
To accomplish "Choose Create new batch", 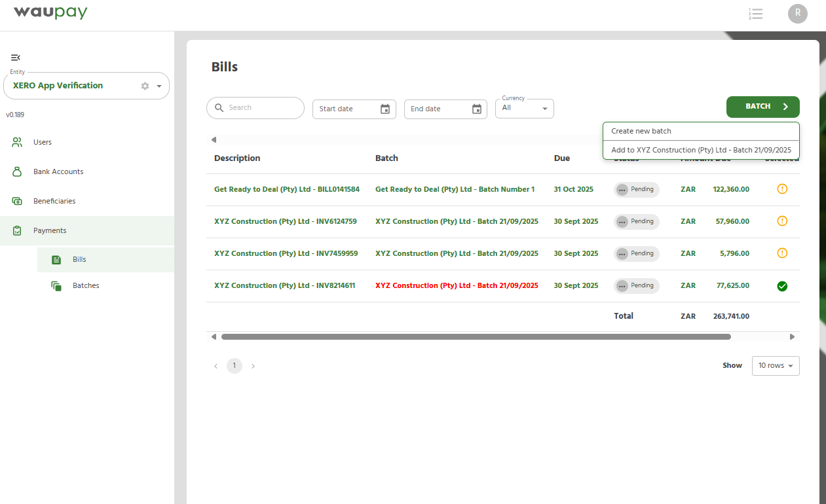I will pyautogui.click(x=701, y=131).
